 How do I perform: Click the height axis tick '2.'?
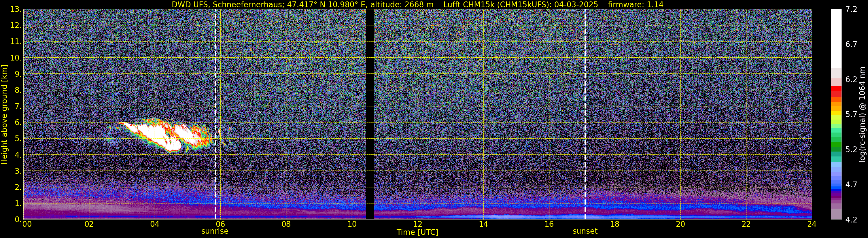coord(18,187)
